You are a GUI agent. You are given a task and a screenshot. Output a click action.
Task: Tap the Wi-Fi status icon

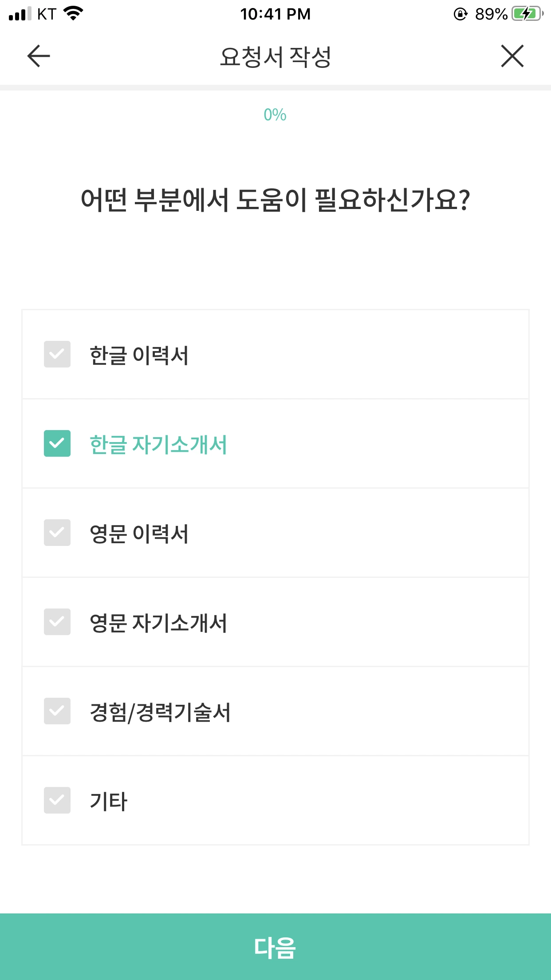[x=74, y=13]
